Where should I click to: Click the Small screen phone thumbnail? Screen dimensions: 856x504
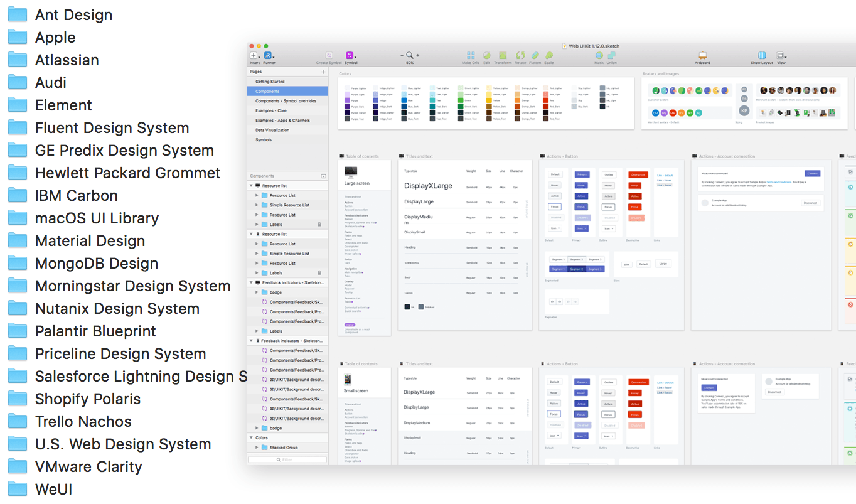(348, 379)
